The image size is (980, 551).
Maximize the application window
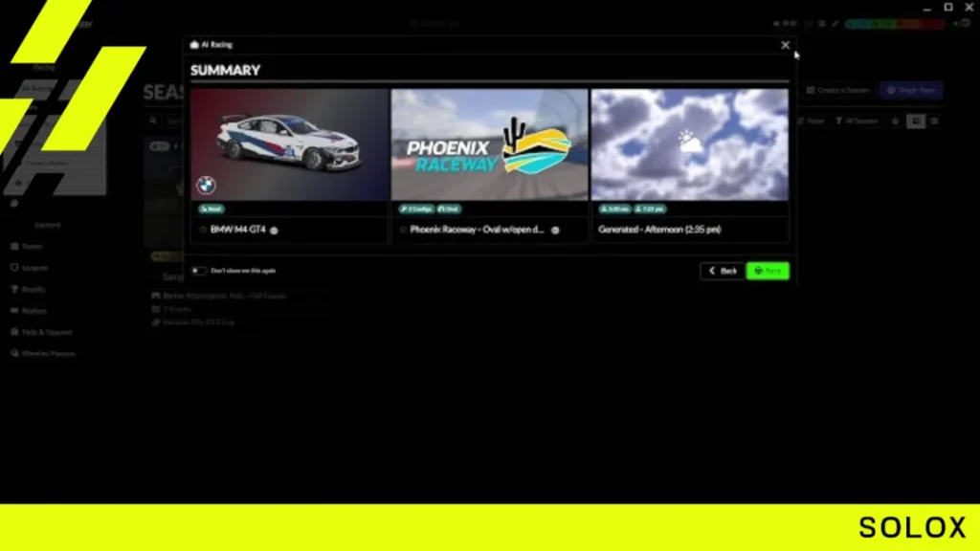tap(948, 7)
